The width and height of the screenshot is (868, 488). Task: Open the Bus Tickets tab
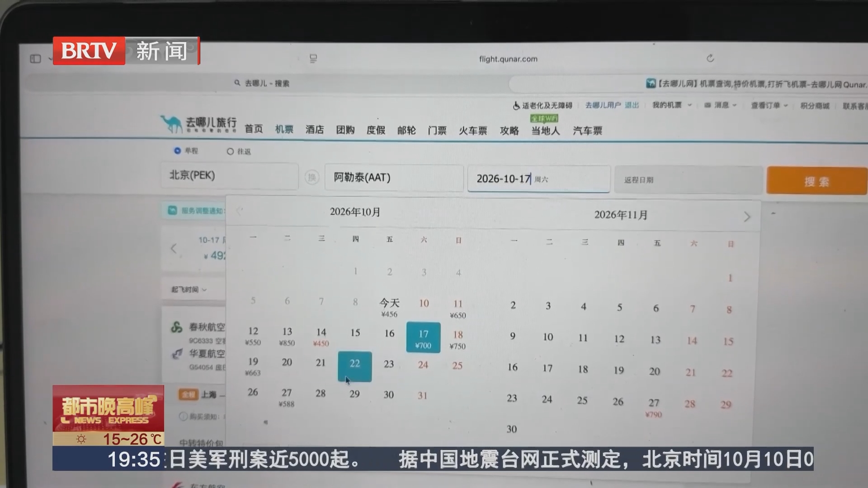click(x=587, y=131)
